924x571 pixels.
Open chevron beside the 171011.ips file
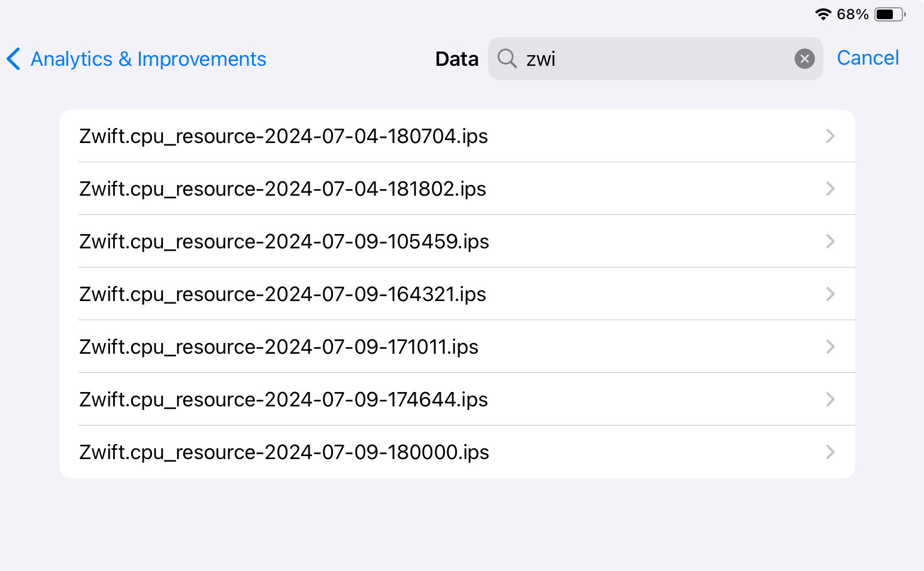click(830, 347)
